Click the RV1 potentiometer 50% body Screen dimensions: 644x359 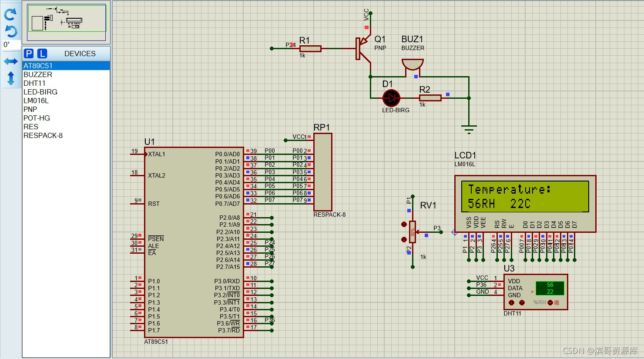413,232
